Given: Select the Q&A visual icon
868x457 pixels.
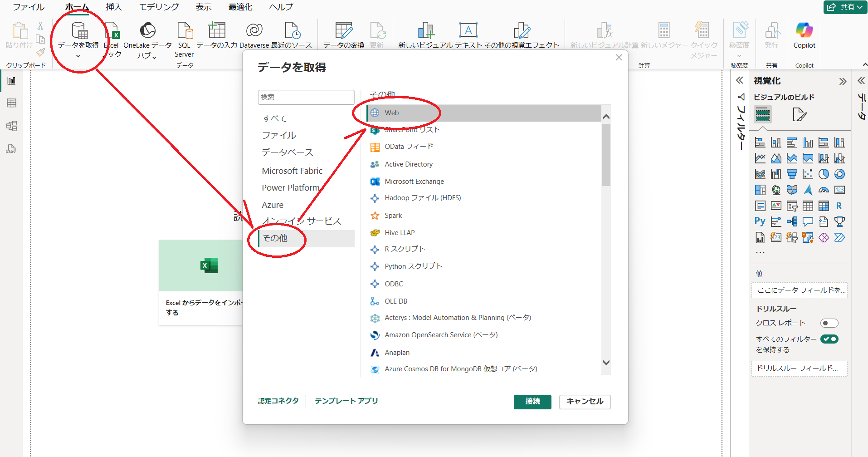Looking at the screenshot, I should point(808,221).
